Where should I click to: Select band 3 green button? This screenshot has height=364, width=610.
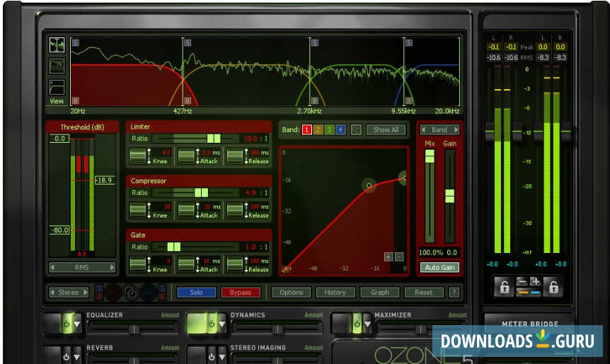[329, 130]
